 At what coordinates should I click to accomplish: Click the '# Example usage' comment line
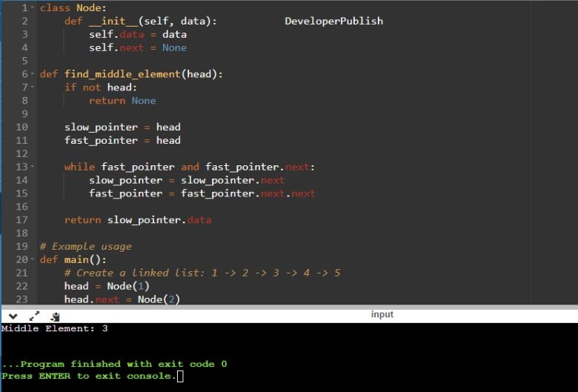pos(85,247)
